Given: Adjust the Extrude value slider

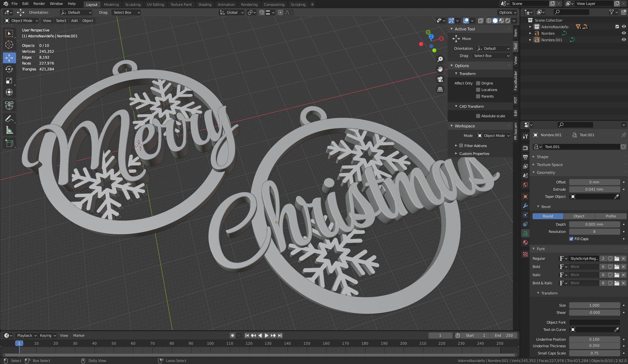Looking at the screenshot, I should [x=594, y=189].
